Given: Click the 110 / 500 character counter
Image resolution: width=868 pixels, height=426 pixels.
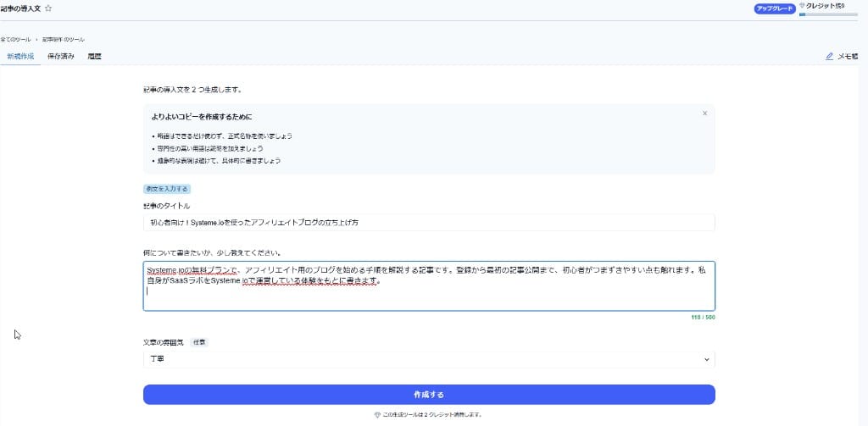Looking at the screenshot, I should [x=703, y=318].
